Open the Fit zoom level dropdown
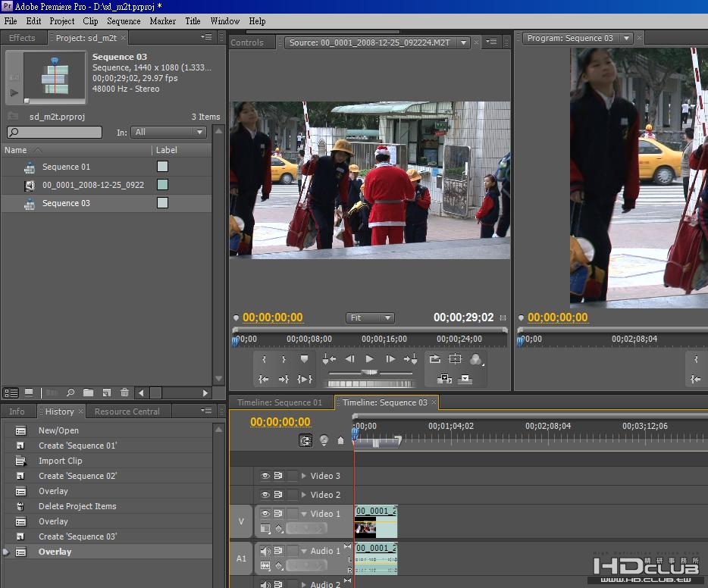The height and width of the screenshot is (588, 708). click(370, 317)
